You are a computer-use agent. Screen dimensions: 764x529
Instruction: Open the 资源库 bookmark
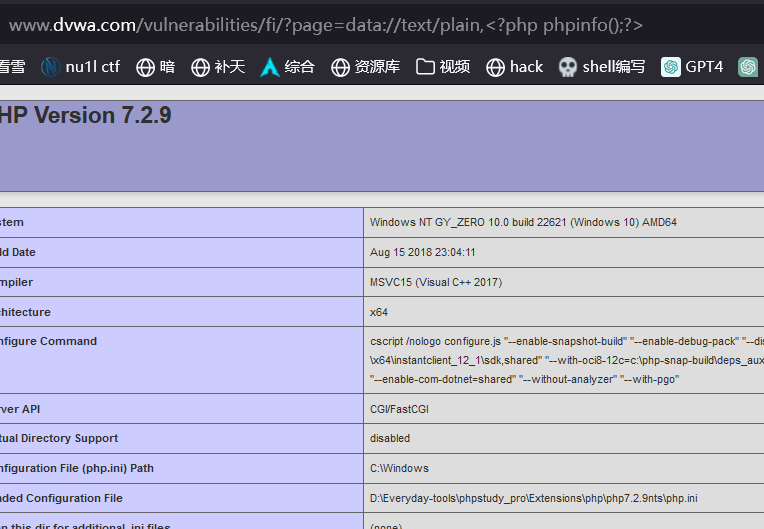pos(365,67)
